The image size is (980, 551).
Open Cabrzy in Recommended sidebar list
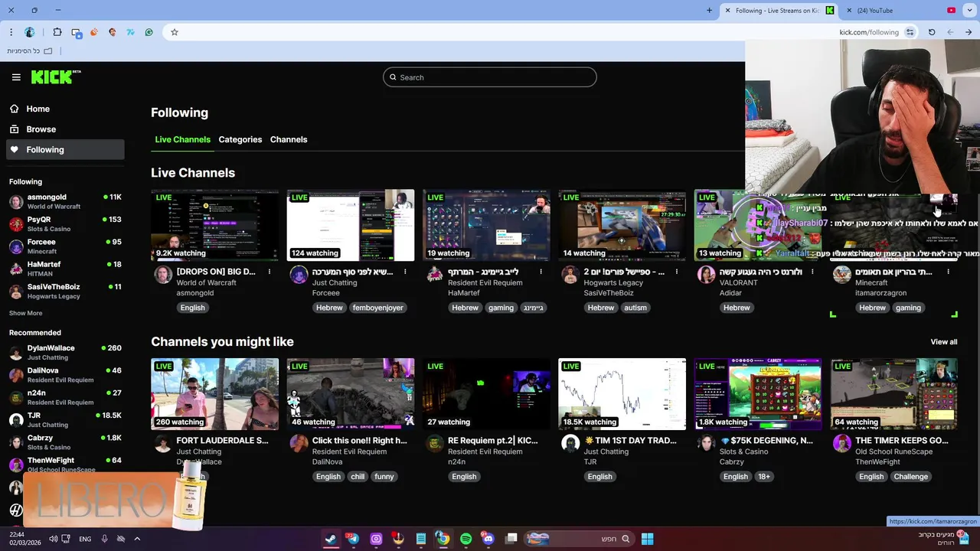tap(65, 442)
